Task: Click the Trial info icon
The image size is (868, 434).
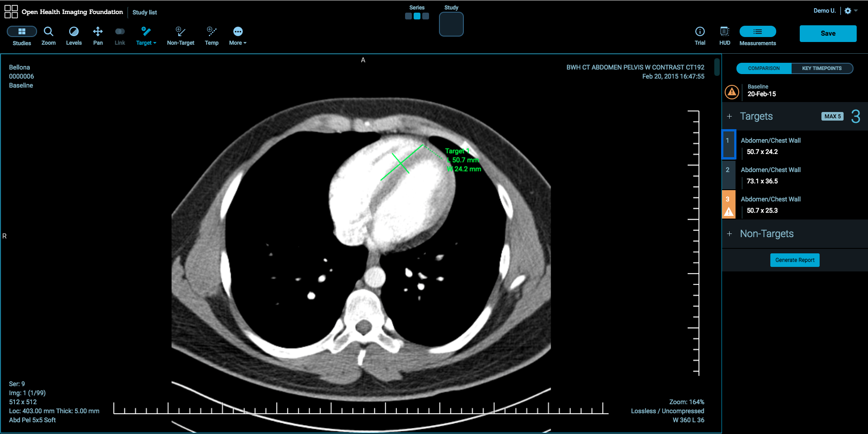Action: pos(699,35)
